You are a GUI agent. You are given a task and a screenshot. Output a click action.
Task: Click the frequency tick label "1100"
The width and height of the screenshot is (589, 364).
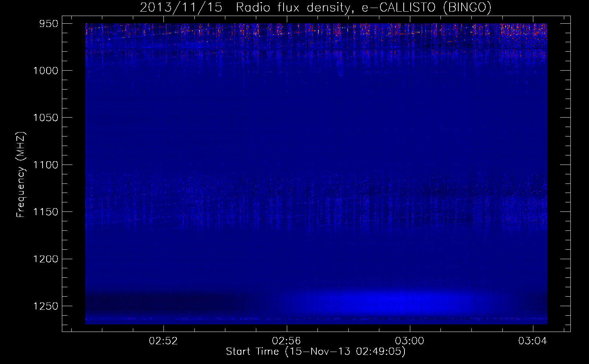pos(46,165)
